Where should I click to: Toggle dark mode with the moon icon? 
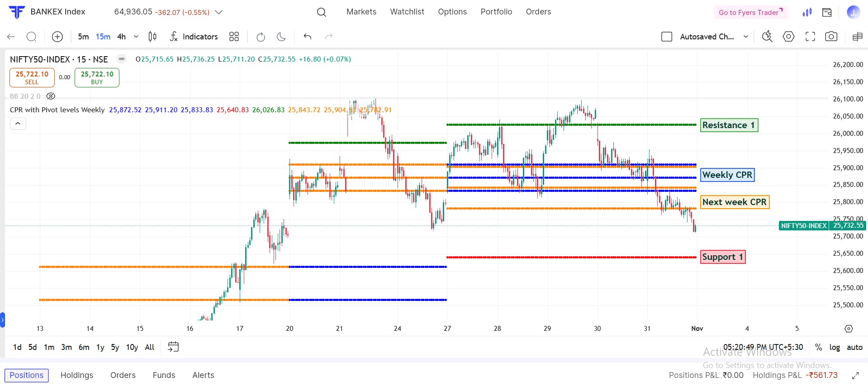click(281, 37)
